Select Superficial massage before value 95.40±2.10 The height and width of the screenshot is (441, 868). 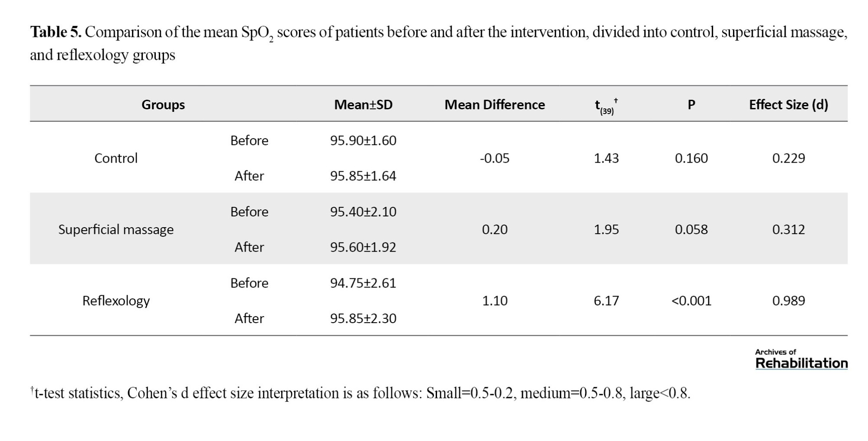click(x=363, y=212)
